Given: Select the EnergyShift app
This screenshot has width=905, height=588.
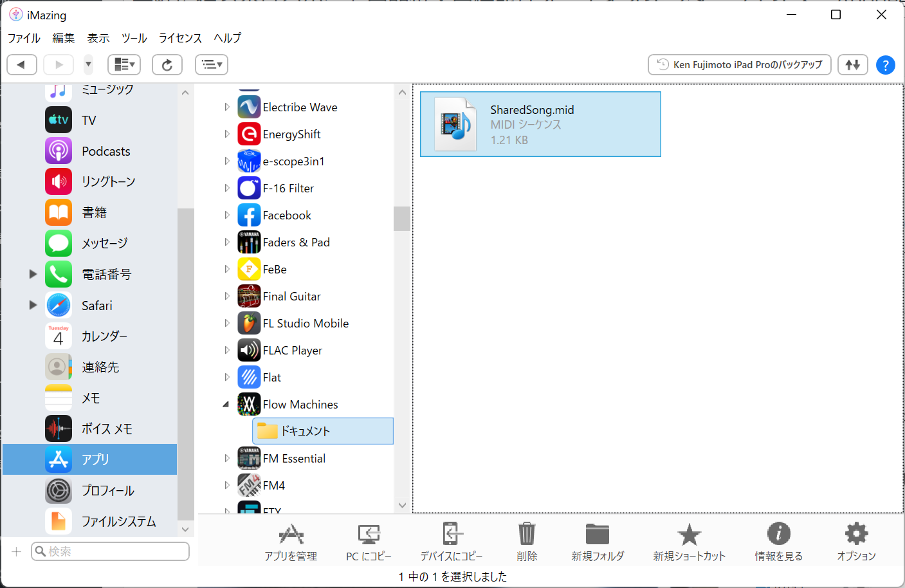Looking at the screenshot, I should coord(279,134).
